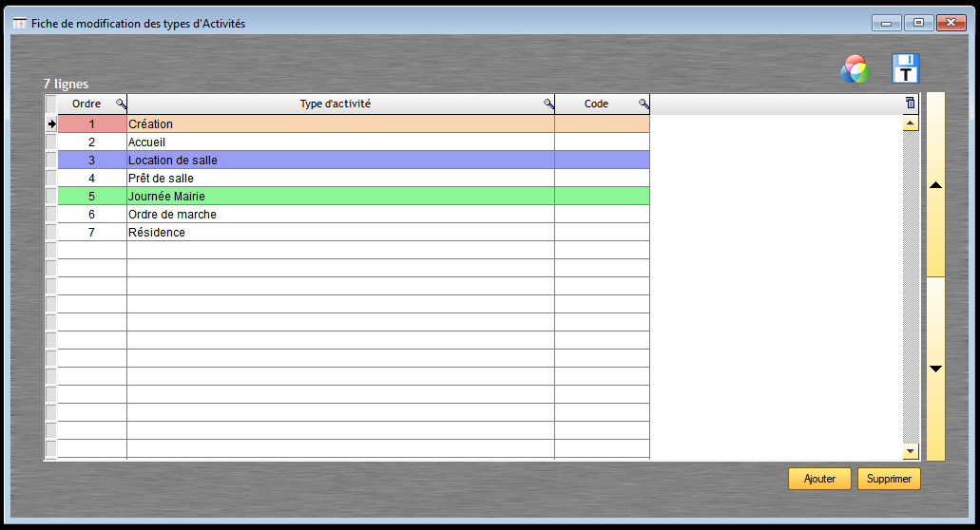Open the color picker balls icon
The width and height of the screenshot is (980, 530).
[855, 69]
